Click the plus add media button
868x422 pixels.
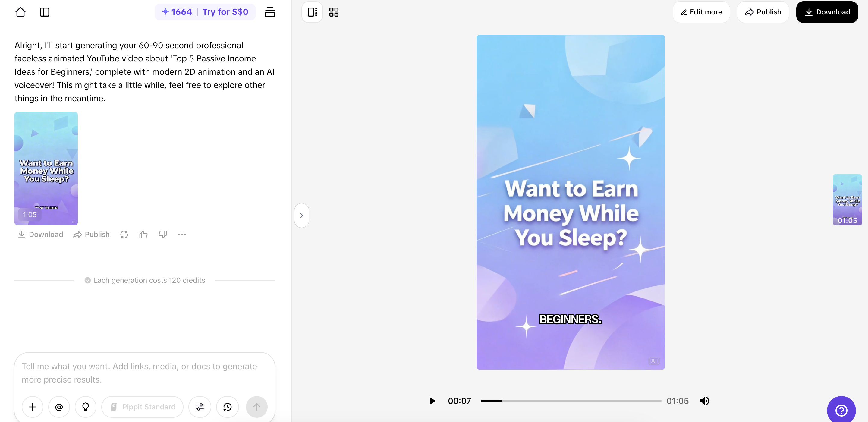(x=33, y=407)
